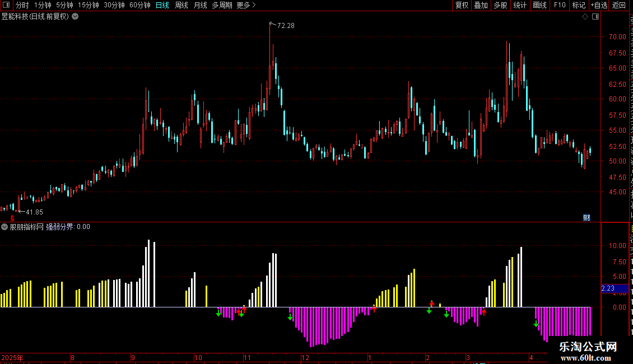The width and height of the screenshot is (633, 364).
Task: Expand the 更多 periods menu
Action: point(246,5)
